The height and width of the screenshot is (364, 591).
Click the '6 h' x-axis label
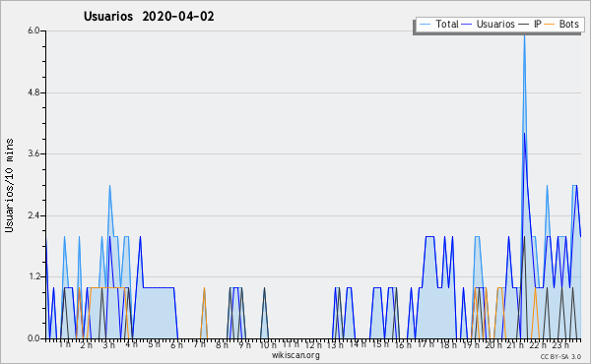[176, 345]
